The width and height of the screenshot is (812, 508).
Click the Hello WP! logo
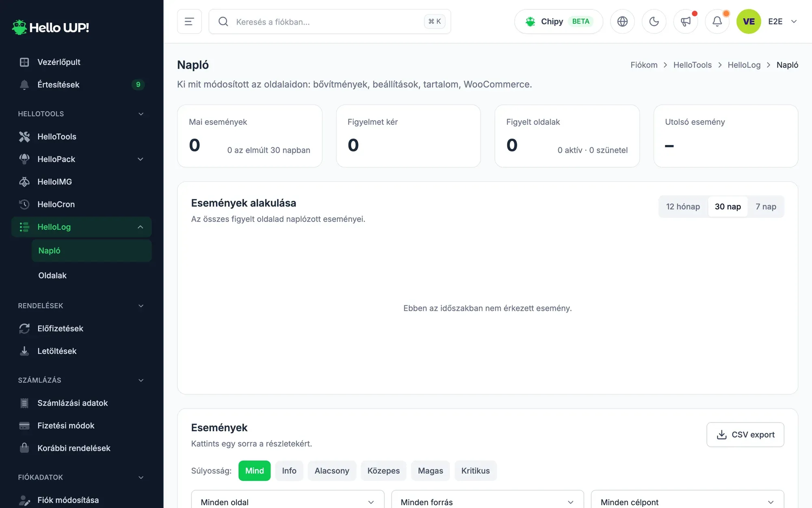click(x=50, y=27)
